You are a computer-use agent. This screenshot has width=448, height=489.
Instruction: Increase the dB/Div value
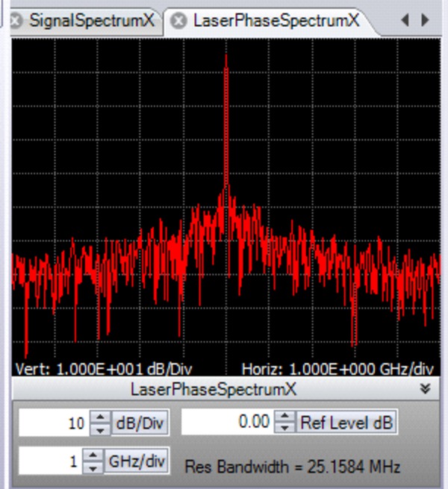(100, 417)
